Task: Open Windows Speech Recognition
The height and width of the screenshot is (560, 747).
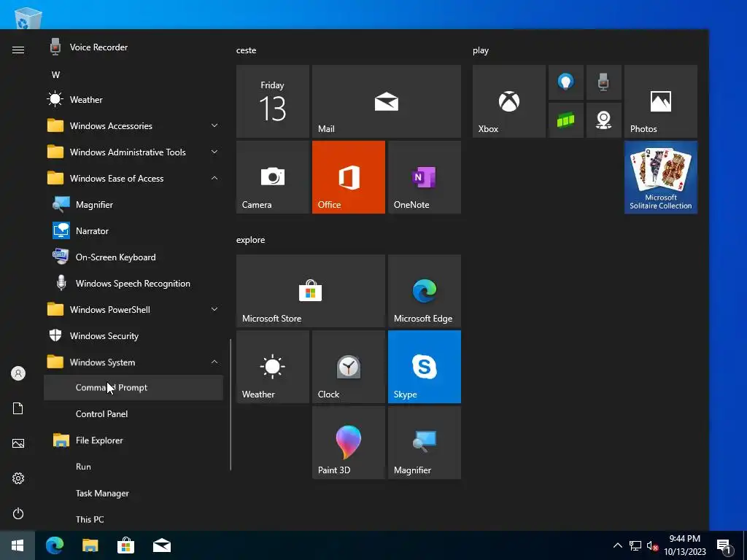Action: coord(133,284)
